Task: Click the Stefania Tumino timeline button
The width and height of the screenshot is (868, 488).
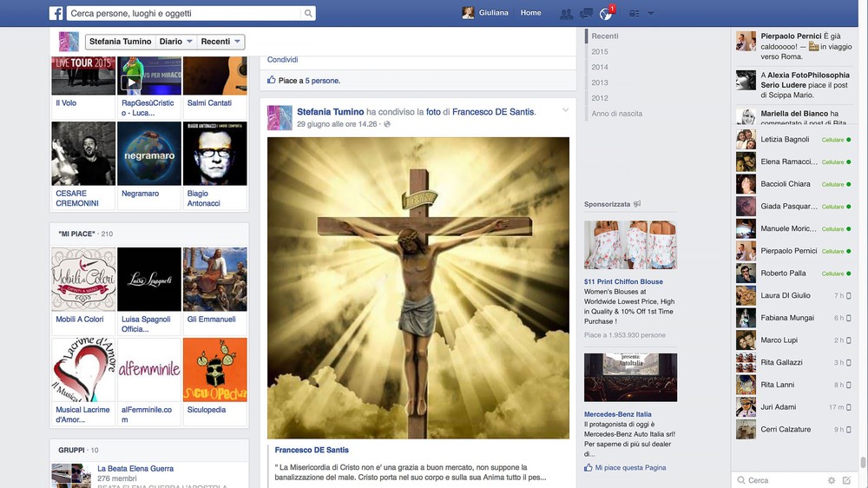Action: pyautogui.click(x=120, y=42)
